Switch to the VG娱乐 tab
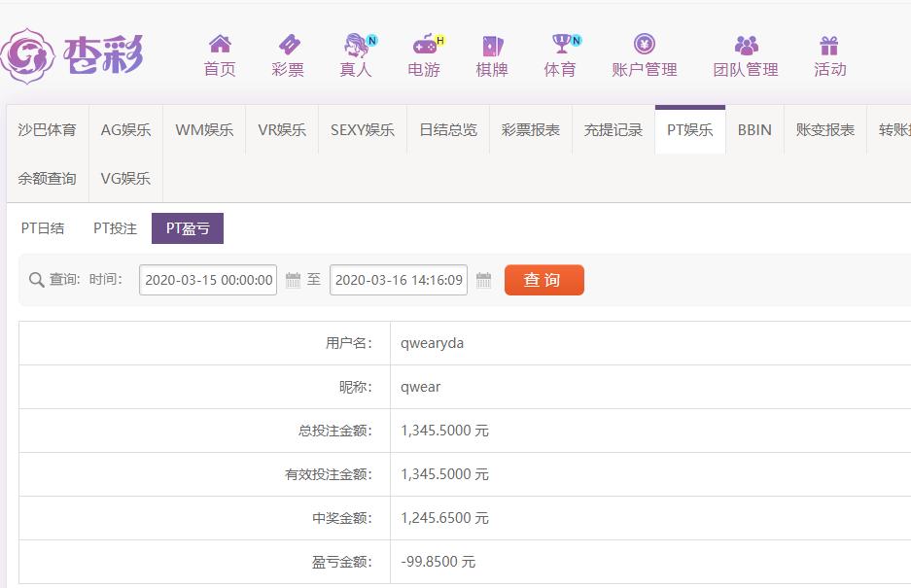The height and width of the screenshot is (588, 911). tap(125, 179)
